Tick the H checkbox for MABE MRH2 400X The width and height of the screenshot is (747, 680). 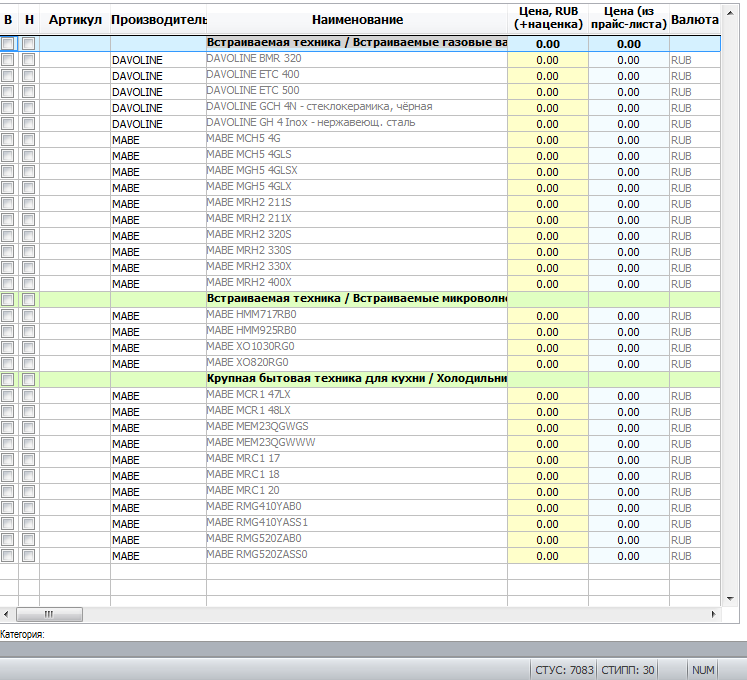29,284
